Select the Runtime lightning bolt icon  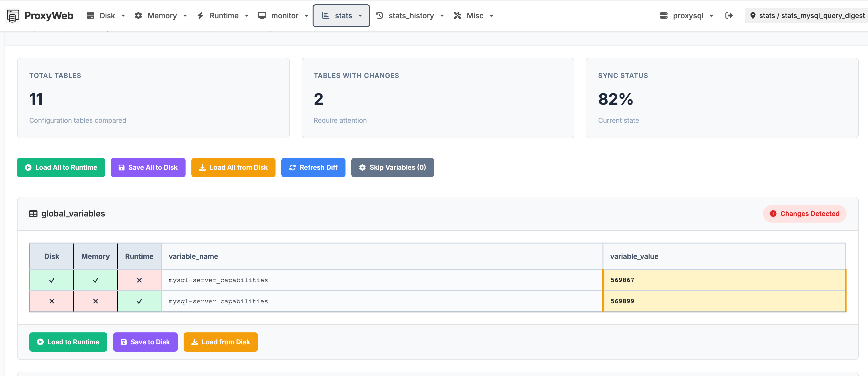tap(200, 15)
